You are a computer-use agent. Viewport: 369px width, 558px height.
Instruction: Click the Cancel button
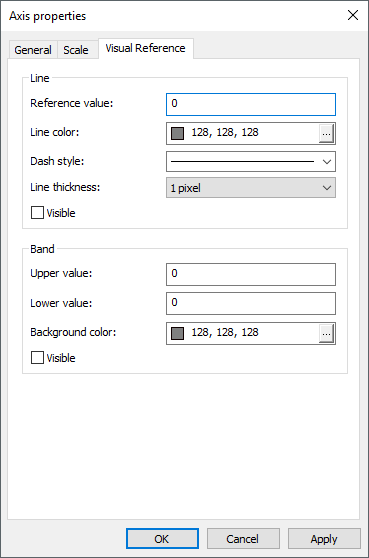[243, 539]
